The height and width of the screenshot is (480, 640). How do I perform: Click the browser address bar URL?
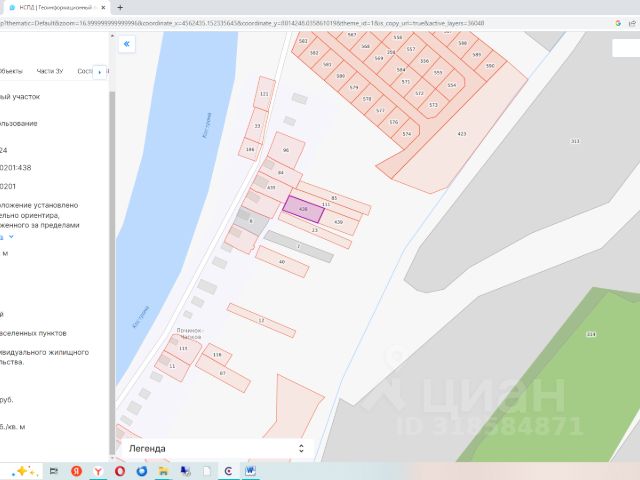click(x=242, y=23)
